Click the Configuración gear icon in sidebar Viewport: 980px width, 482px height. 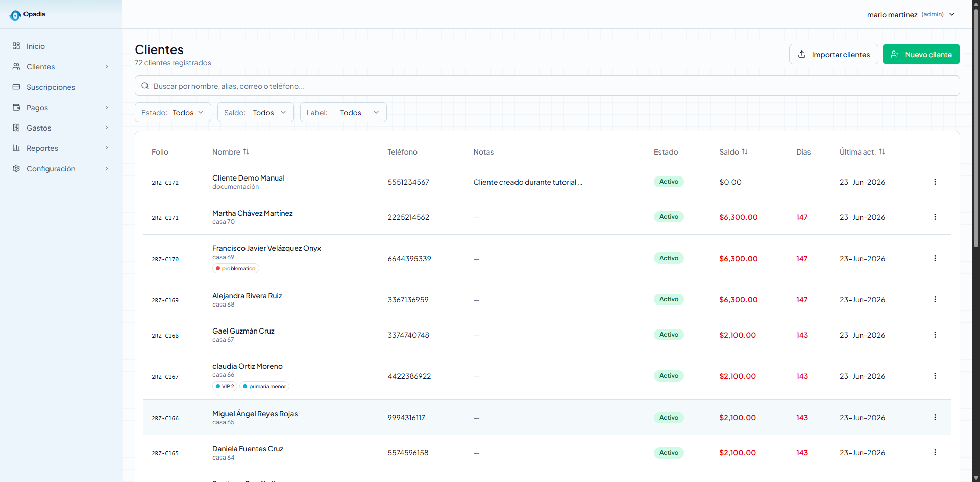click(x=16, y=169)
